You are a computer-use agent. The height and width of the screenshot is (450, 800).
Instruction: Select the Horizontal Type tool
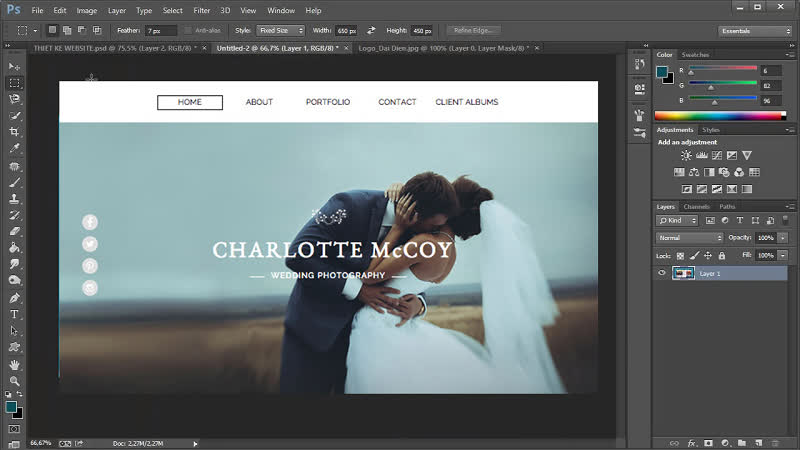coord(14,314)
